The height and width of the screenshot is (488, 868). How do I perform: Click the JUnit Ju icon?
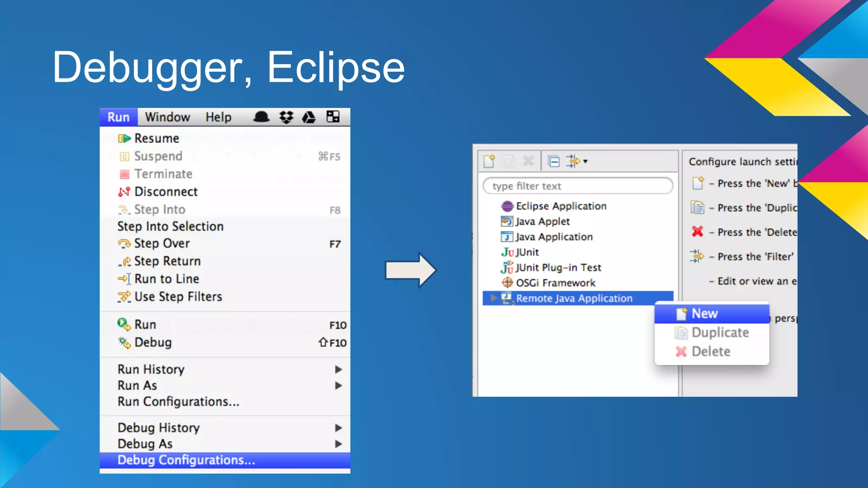[508, 252]
